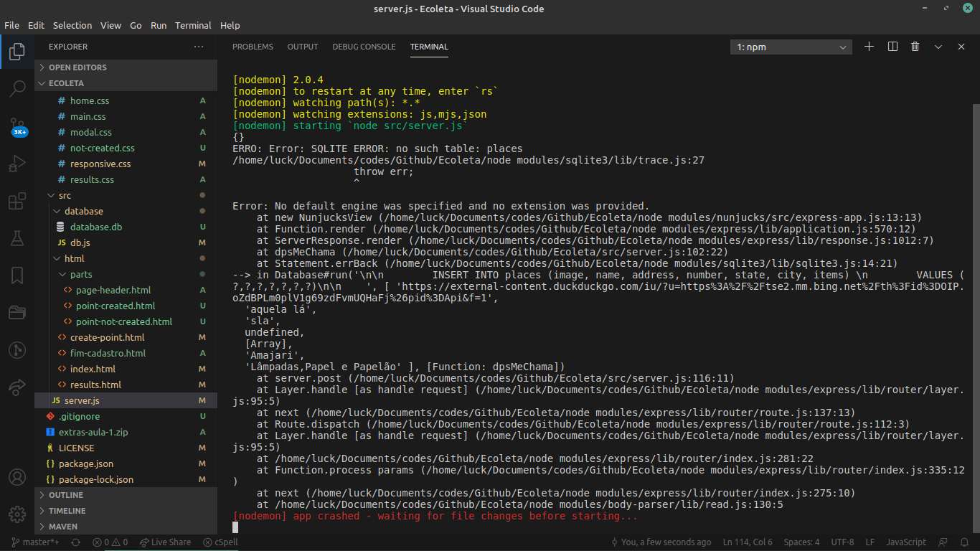Expand the Outline section

point(126,495)
